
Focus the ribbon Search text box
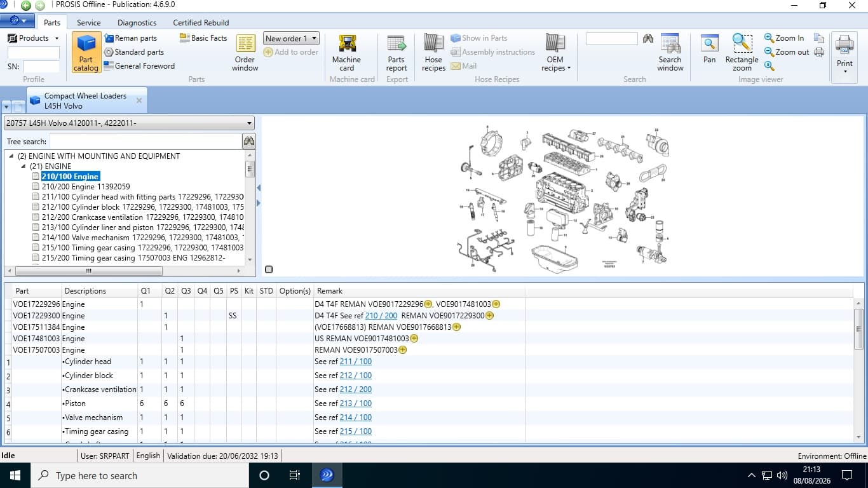(x=611, y=39)
